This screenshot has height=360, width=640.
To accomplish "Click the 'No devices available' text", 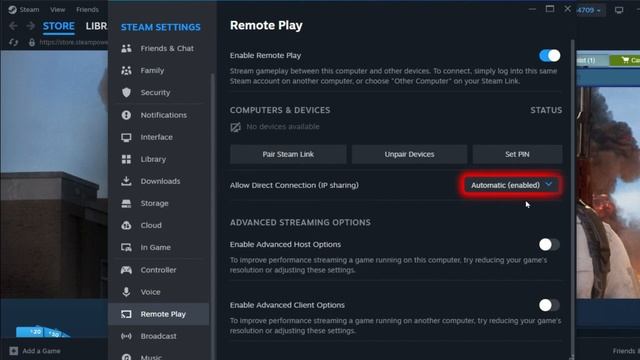I will (x=283, y=127).
